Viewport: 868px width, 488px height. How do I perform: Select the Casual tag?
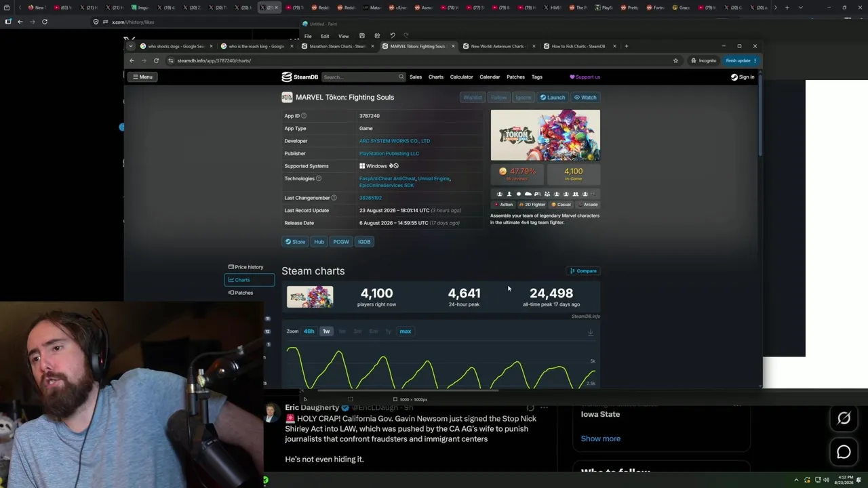(561, 205)
